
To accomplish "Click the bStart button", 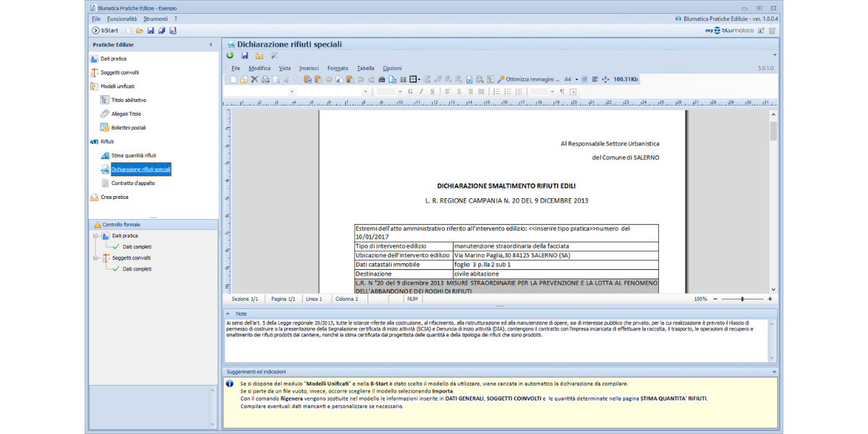I will point(105,30).
